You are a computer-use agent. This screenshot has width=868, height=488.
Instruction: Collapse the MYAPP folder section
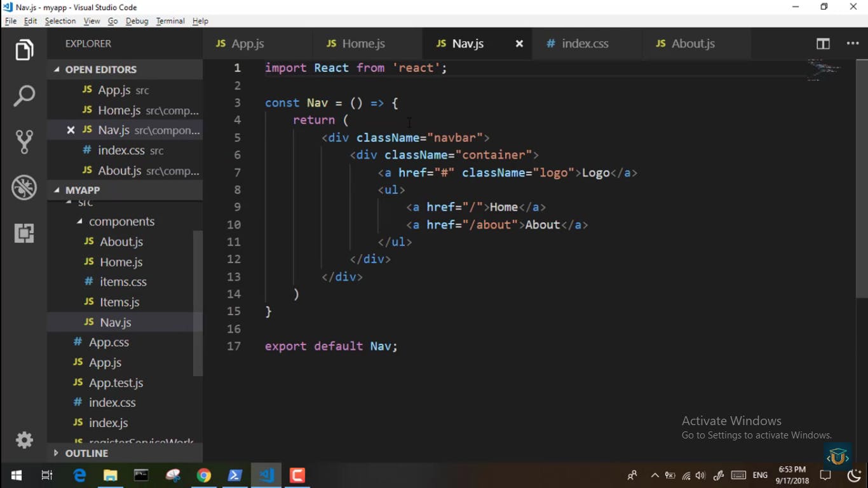pyautogui.click(x=125, y=190)
